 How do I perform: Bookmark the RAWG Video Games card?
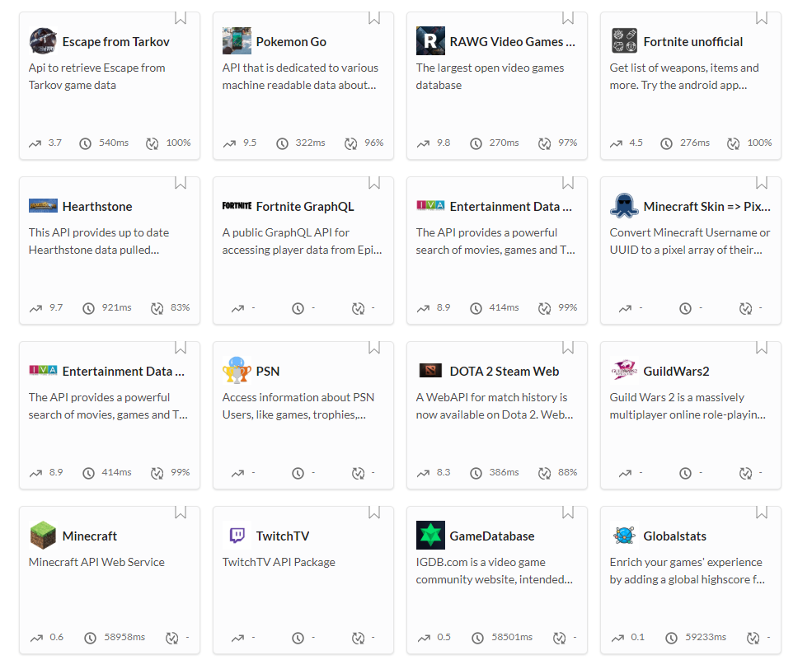(567, 18)
